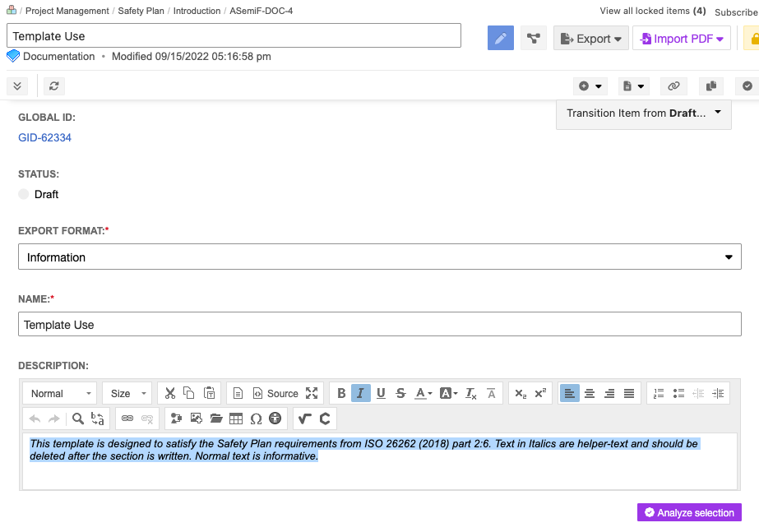Open the Import PDF dropdown

[x=682, y=39]
